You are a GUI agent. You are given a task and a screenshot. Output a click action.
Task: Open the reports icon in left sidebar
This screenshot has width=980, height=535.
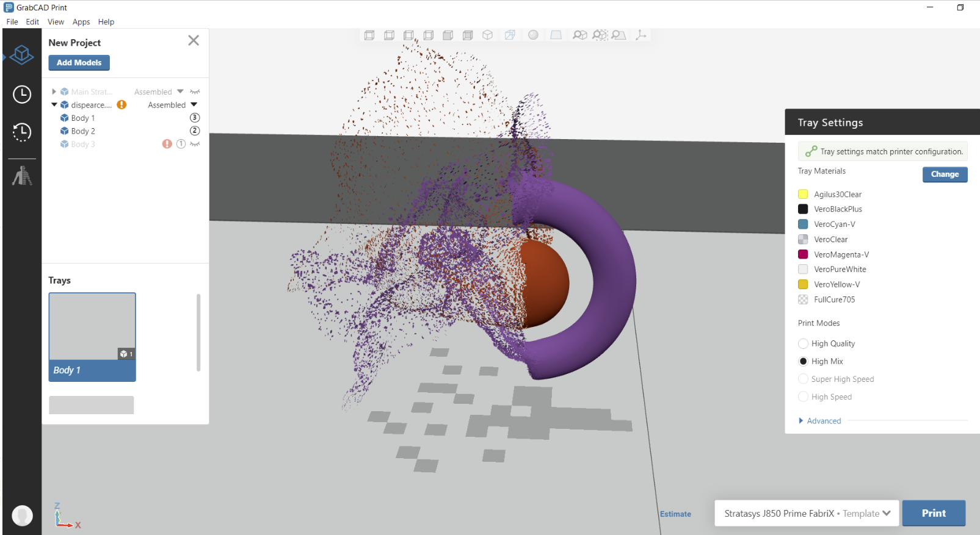point(22,176)
